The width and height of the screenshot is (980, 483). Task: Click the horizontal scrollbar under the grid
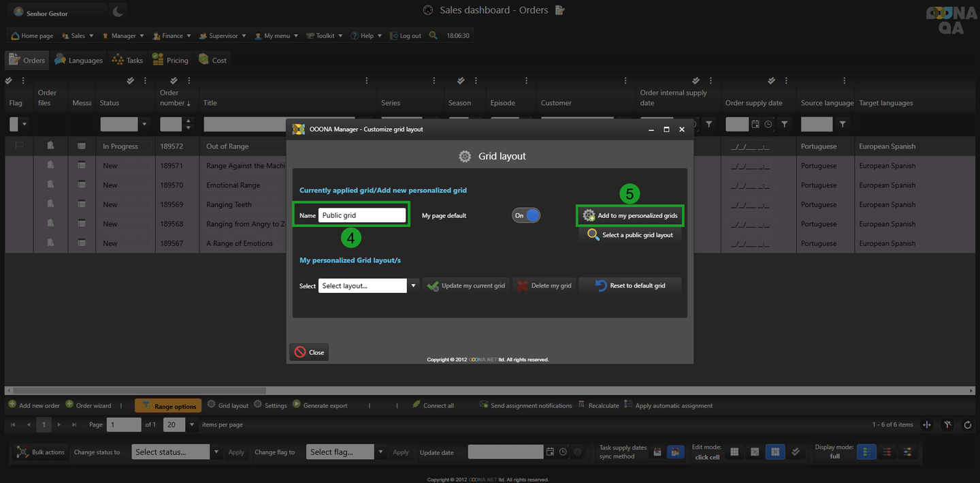[x=489, y=391]
